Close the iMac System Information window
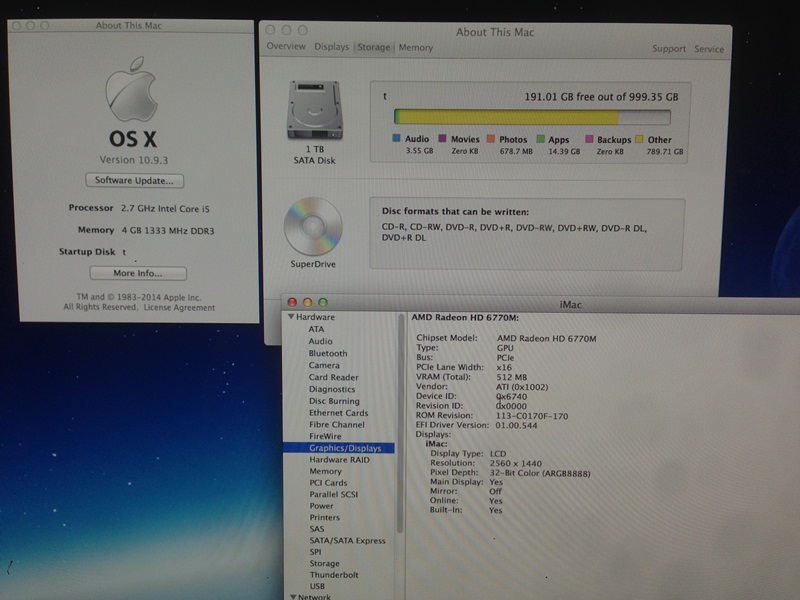The height and width of the screenshot is (600, 800). [x=292, y=303]
